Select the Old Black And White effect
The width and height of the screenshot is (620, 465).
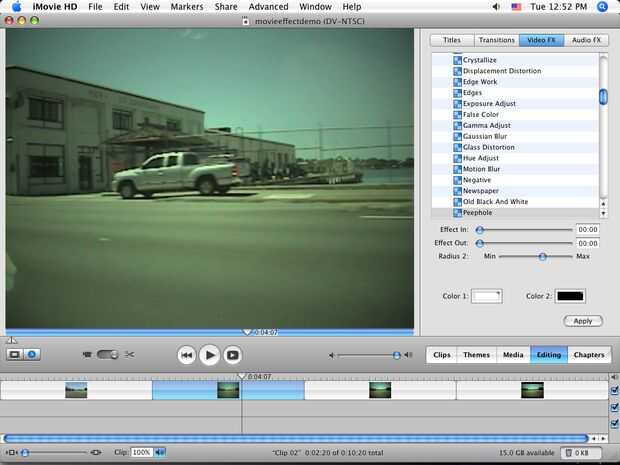pyautogui.click(x=495, y=202)
